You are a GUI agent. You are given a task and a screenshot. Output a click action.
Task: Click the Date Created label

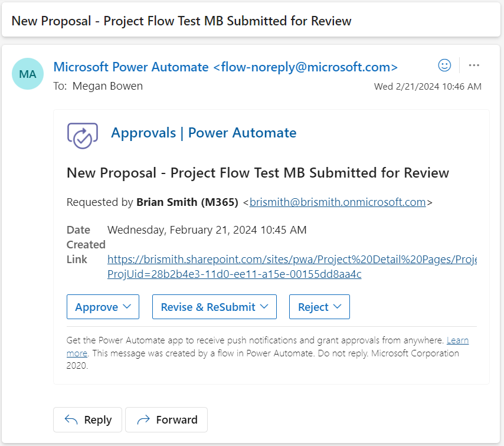tap(86, 237)
